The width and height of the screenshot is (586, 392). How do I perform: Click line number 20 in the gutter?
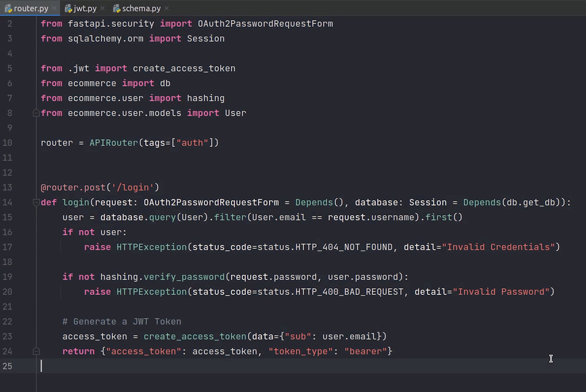click(7, 292)
